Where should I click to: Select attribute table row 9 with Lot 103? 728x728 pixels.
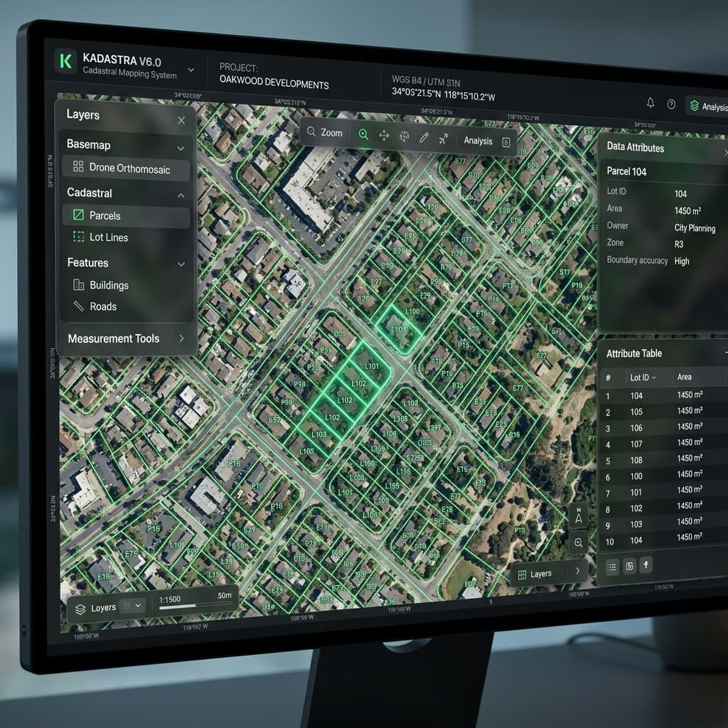point(664,523)
